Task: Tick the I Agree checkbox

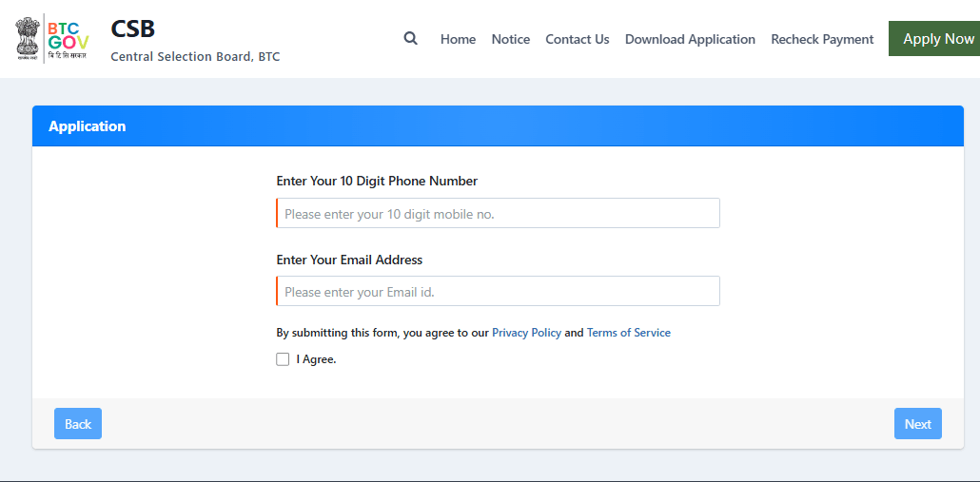Action: (x=283, y=359)
